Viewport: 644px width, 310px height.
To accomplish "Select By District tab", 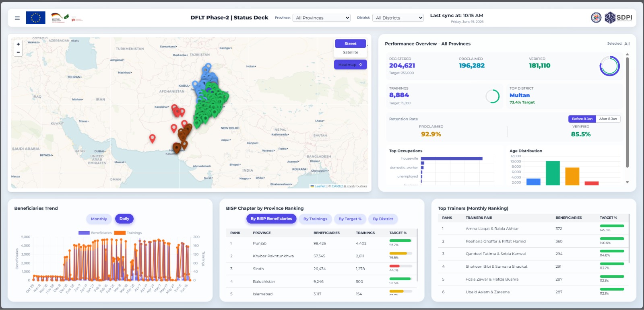I will click(383, 219).
